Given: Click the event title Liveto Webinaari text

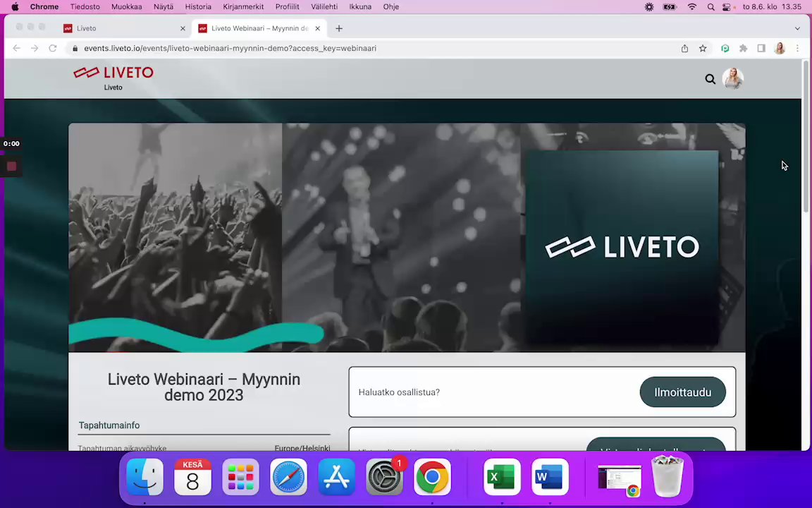Looking at the screenshot, I should [204, 387].
